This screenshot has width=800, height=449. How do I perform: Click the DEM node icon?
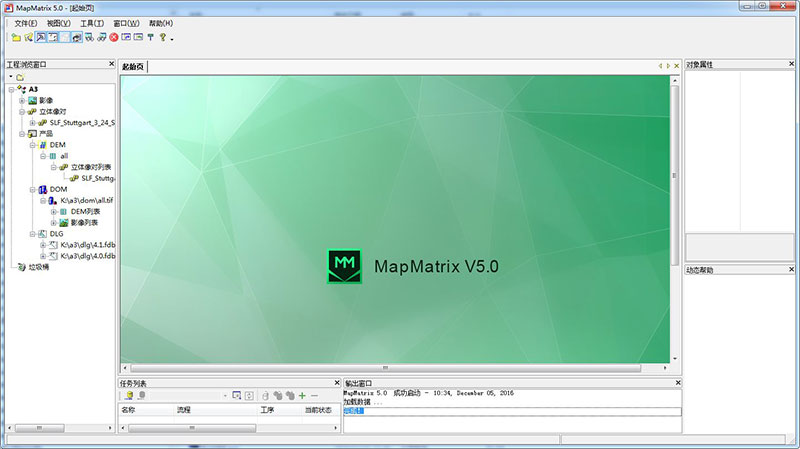pos(42,145)
